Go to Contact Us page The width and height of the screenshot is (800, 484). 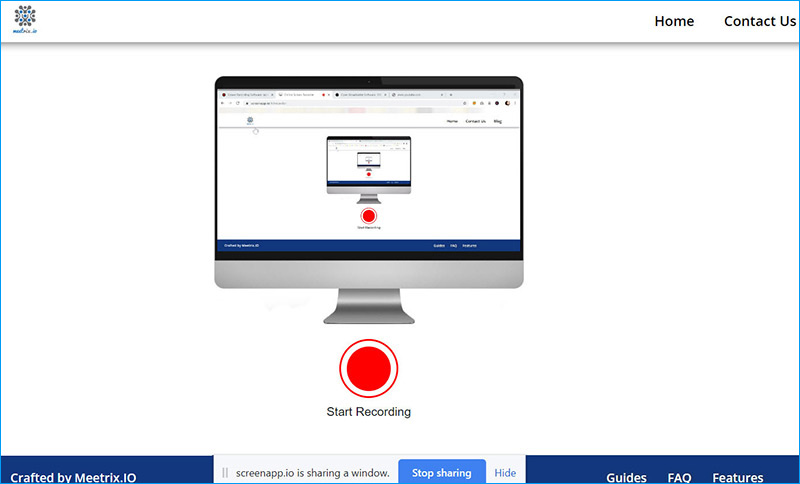[x=760, y=21]
